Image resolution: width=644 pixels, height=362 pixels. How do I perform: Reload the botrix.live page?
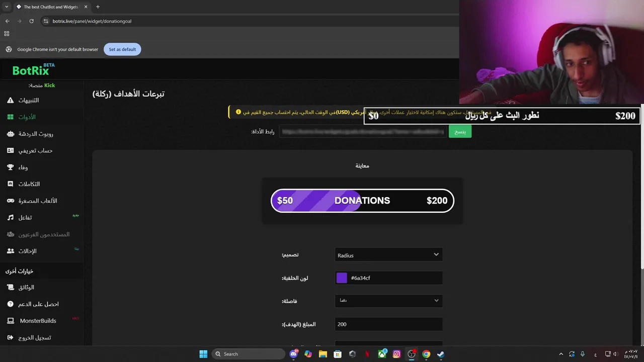[31, 21]
